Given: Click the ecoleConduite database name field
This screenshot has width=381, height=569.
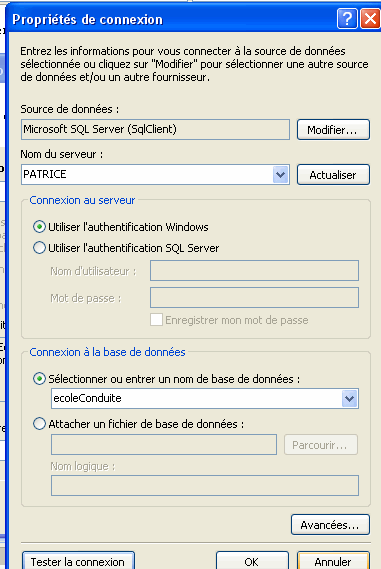Looking at the screenshot, I should (x=196, y=398).
